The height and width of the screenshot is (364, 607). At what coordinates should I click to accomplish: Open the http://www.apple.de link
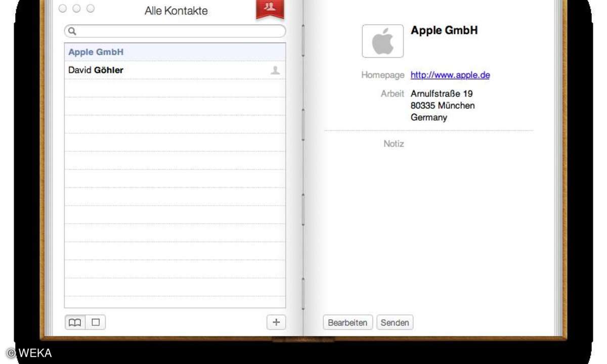click(450, 75)
